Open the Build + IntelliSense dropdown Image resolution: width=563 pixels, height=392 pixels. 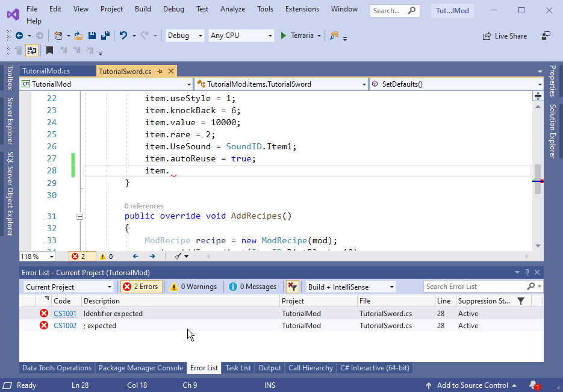351,287
